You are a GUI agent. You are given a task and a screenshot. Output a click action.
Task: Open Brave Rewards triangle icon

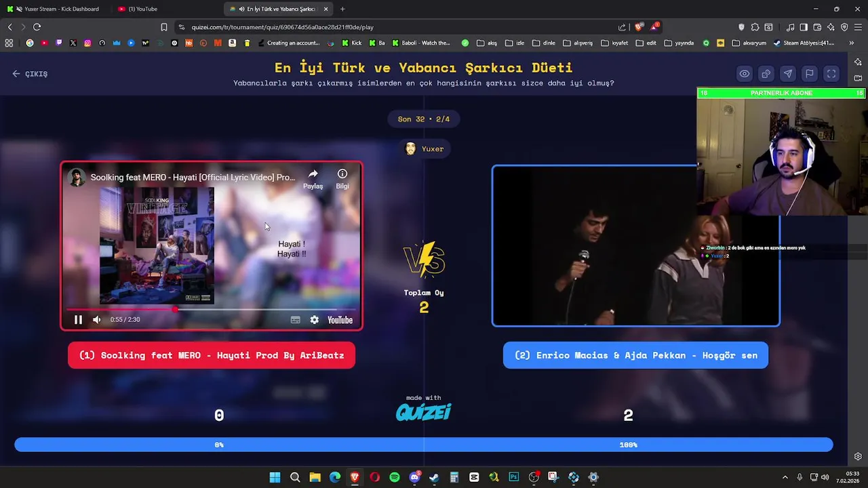(654, 27)
